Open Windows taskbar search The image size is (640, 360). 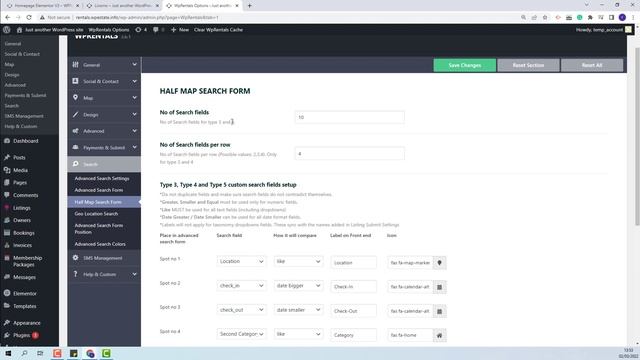[24, 353]
